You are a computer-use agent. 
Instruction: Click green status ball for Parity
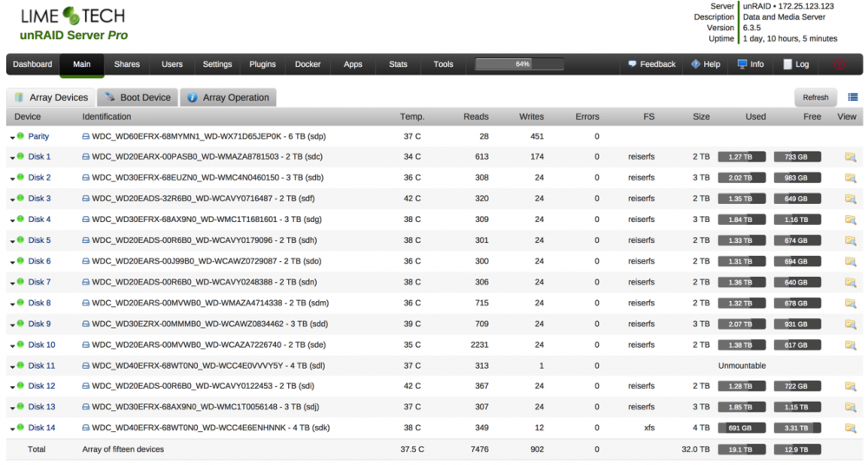pyautogui.click(x=21, y=135)
